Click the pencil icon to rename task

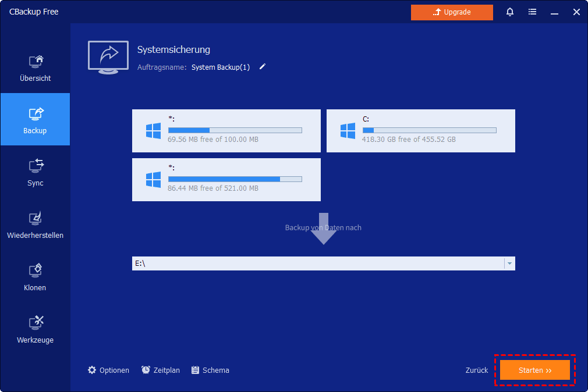pos(263,67)
